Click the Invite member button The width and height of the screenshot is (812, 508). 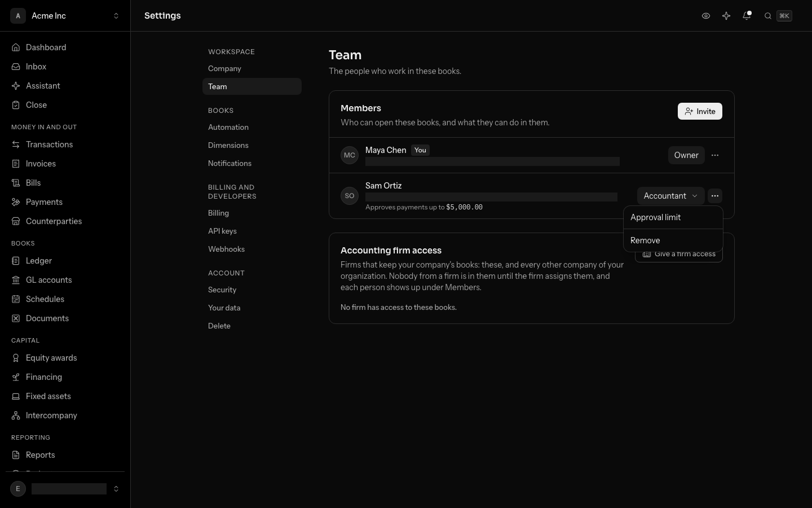[700, 111]
